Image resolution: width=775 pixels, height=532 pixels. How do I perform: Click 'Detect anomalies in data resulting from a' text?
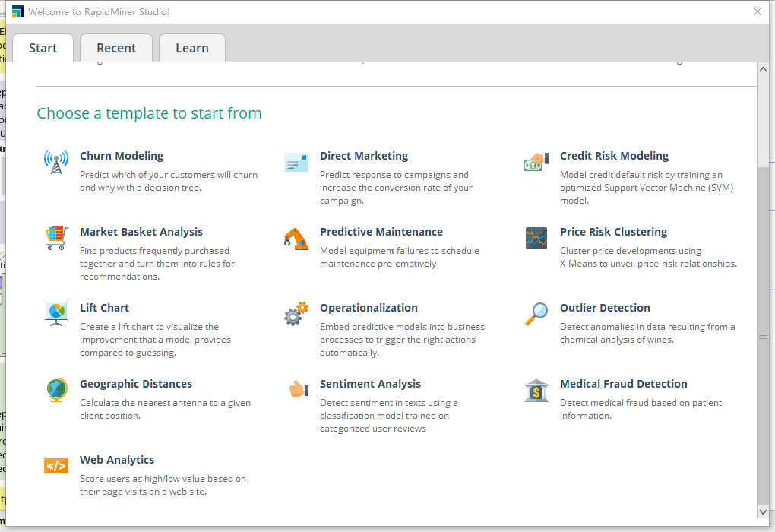647,327
